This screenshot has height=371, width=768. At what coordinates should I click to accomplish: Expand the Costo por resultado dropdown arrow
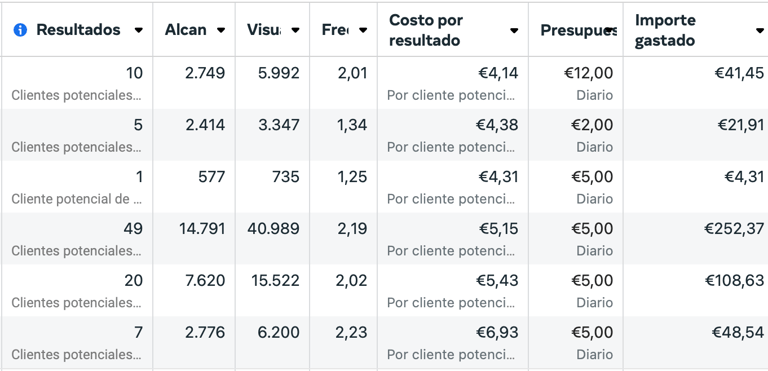click(x=514, y=30)
